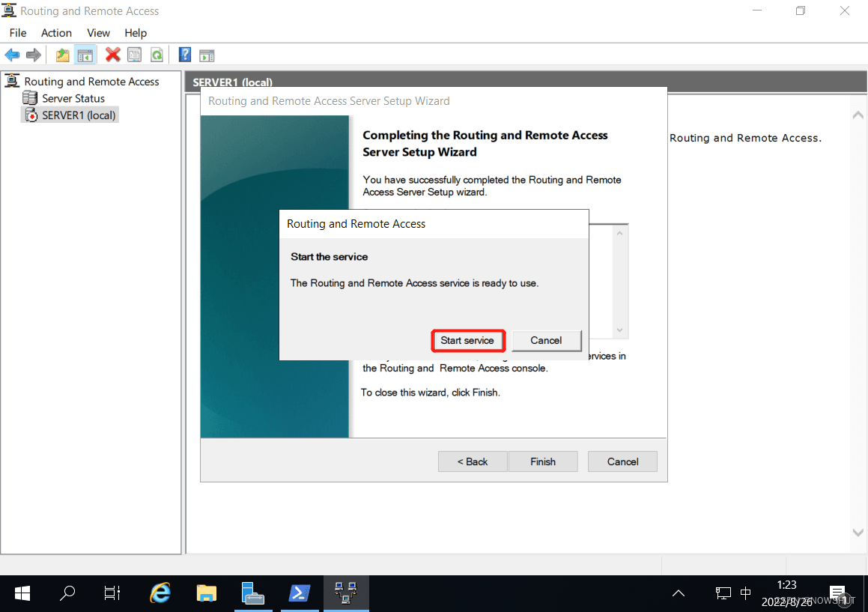Click Finish in the setup wizard
The image size is (868, 612).
pos(543,462)
